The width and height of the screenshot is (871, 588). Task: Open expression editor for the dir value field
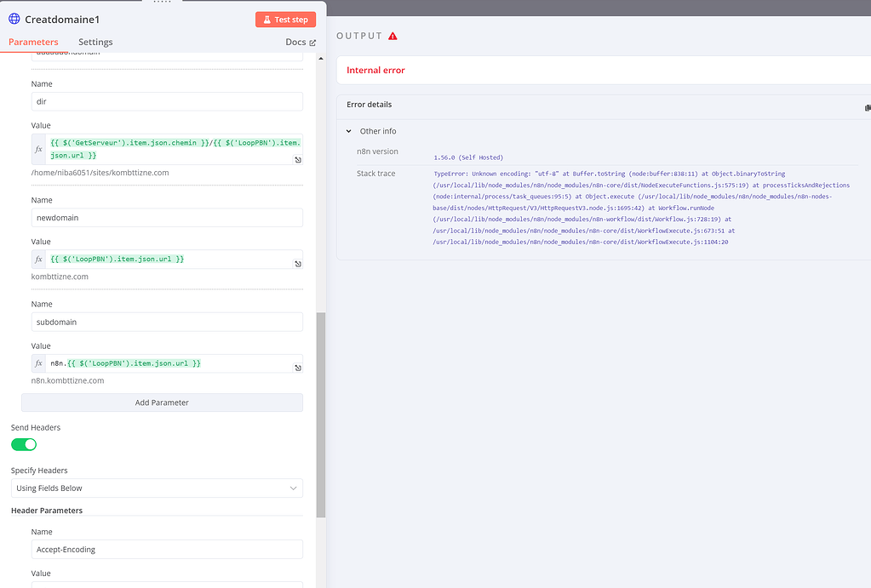[298, 160]
